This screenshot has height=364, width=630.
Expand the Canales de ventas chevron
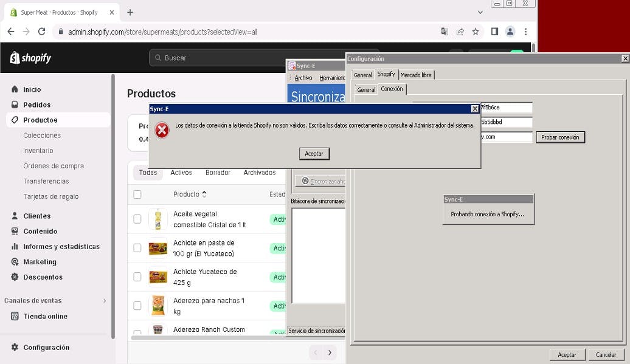[x=105, y=301]
